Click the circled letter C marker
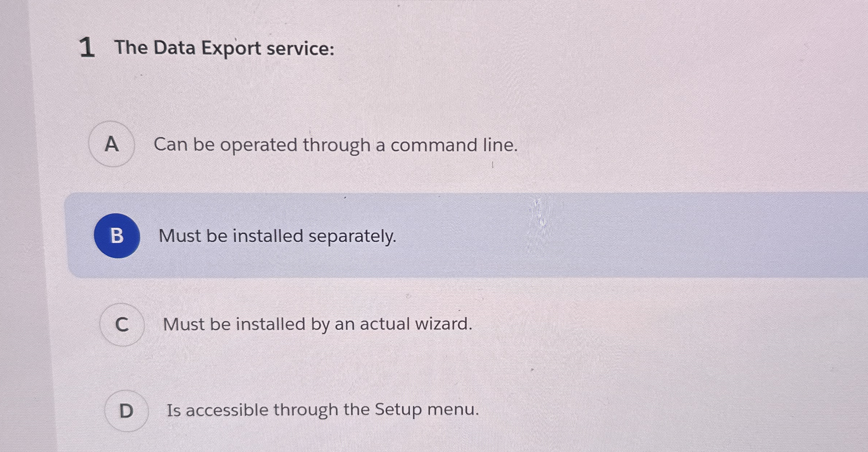 122,324
